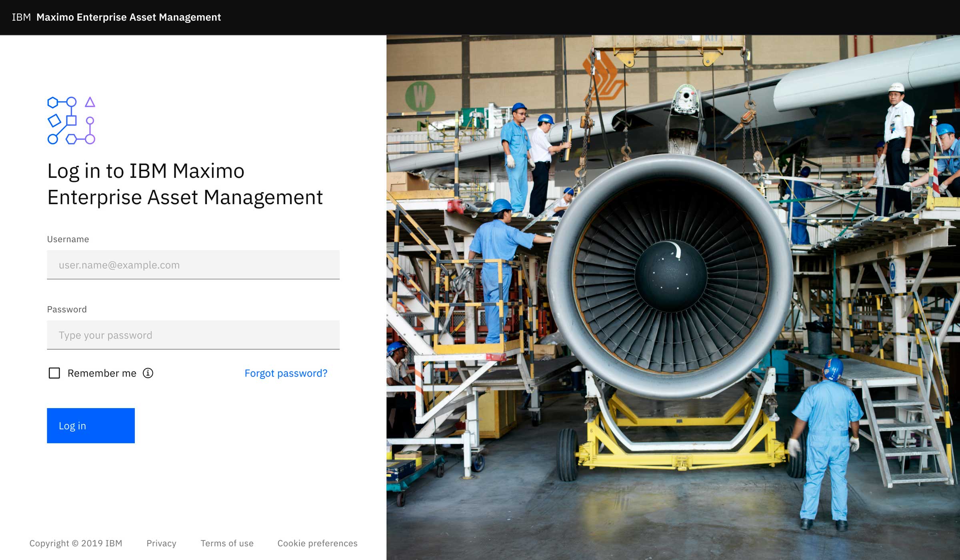Open the Forgot password? link
The width and height of the screenshot is (960, 560).
click(286, 373)
